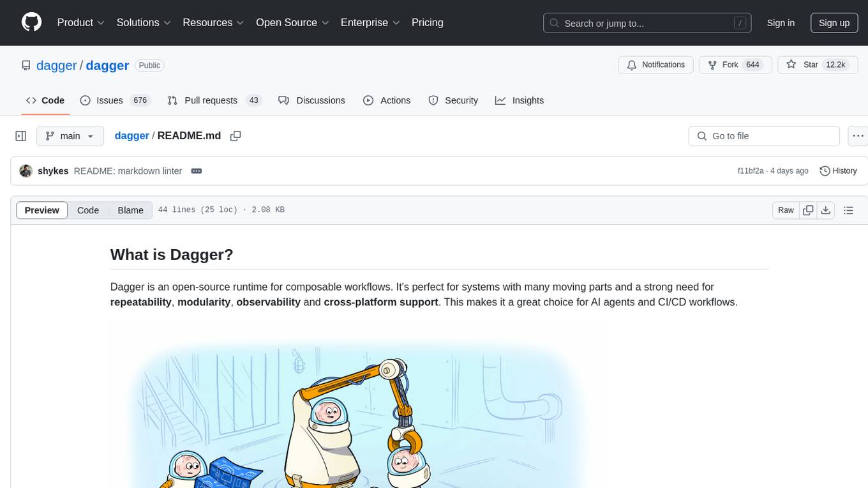Screen dimensions: 868x488
Task: Open the Enterprise dropdown
Action: click(x=370, y=22)
